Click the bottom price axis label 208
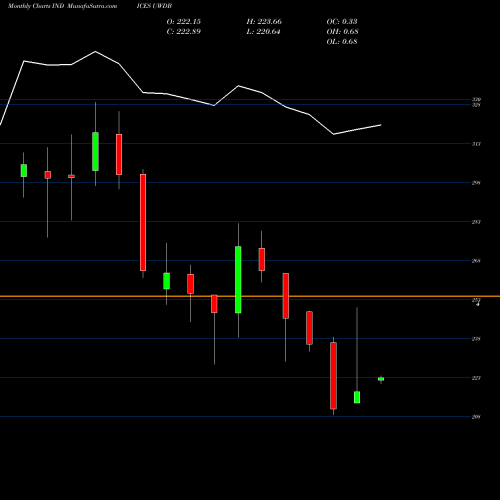Image resolution: width=500 pixels, height=500 pixels. pyautogui.click(x=476, y=417)
